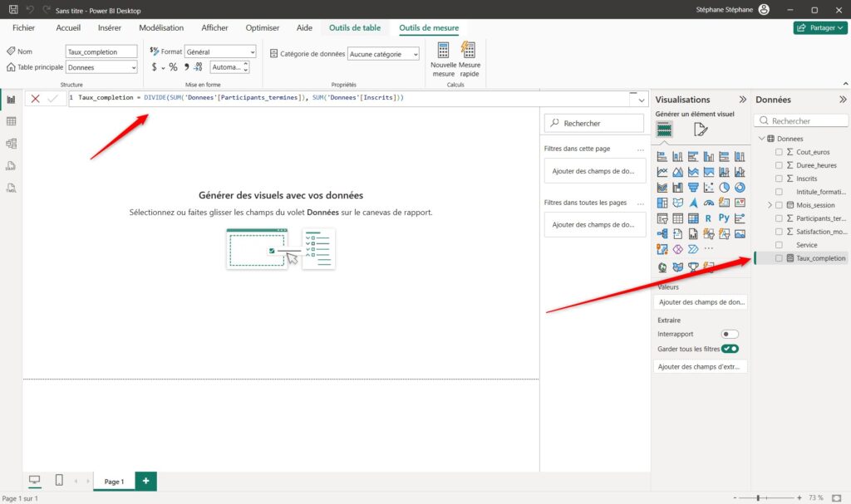Check the Mois_session field

(x=779, y=205)
